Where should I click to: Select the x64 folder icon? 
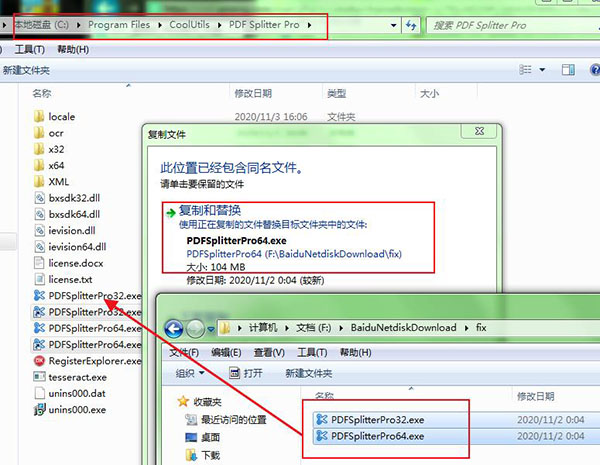pyautogui.click(x=39, y=165)
